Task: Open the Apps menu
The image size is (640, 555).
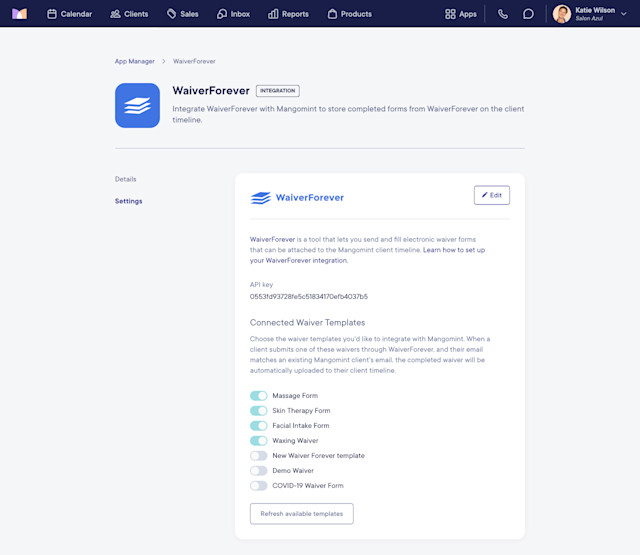Action: (460, 14)
